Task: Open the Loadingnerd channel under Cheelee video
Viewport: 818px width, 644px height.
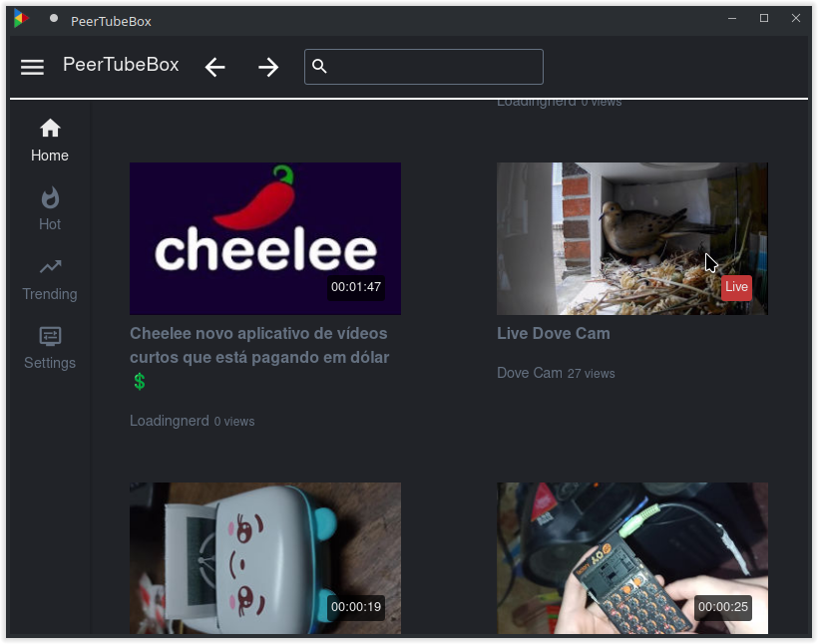Action: click(169, 421)
